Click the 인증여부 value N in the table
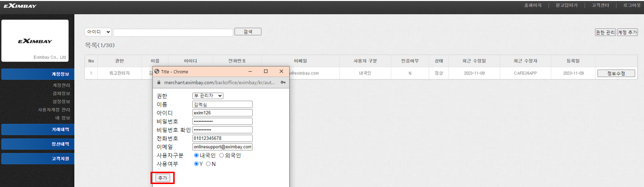This screenshot has height=187, width=644. (x=410, y=73)
